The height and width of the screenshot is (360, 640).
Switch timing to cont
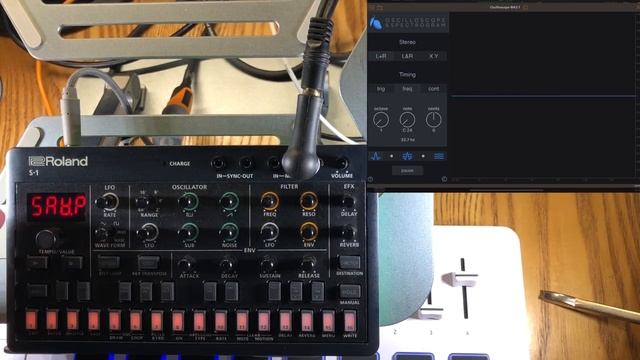point(433,89)
